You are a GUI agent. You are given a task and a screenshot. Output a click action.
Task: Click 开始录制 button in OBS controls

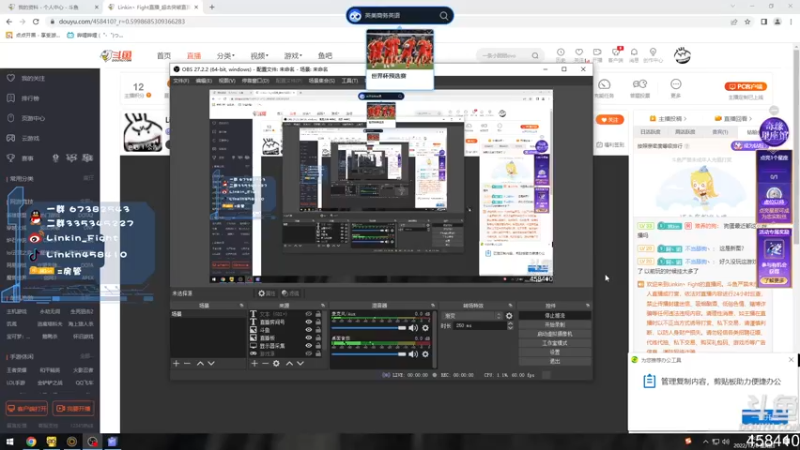point(555,324)
